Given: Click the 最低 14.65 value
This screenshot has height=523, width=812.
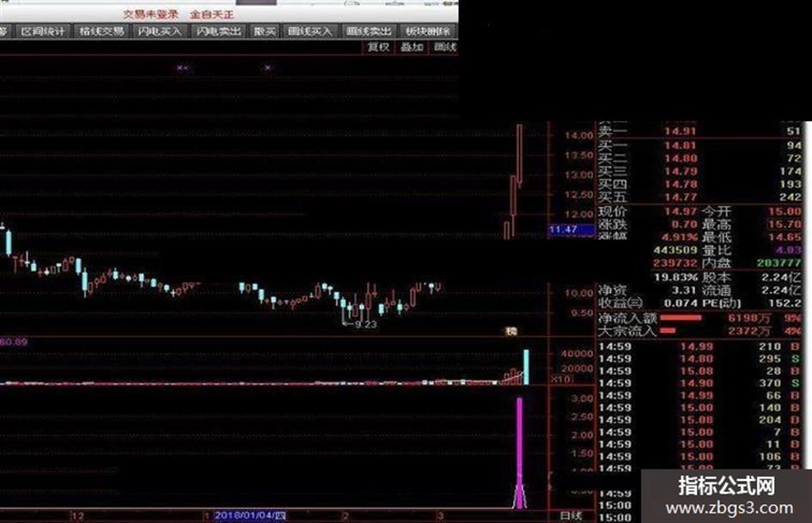Looking at the screenshot, I should click(785, 237).
